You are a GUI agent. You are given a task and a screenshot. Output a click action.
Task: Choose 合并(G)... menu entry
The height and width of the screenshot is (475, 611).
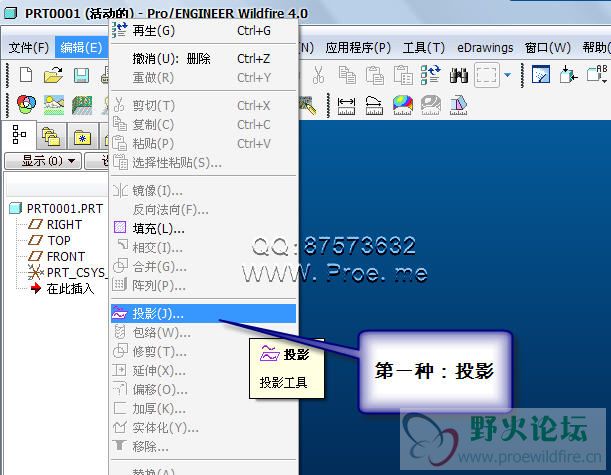203,267
